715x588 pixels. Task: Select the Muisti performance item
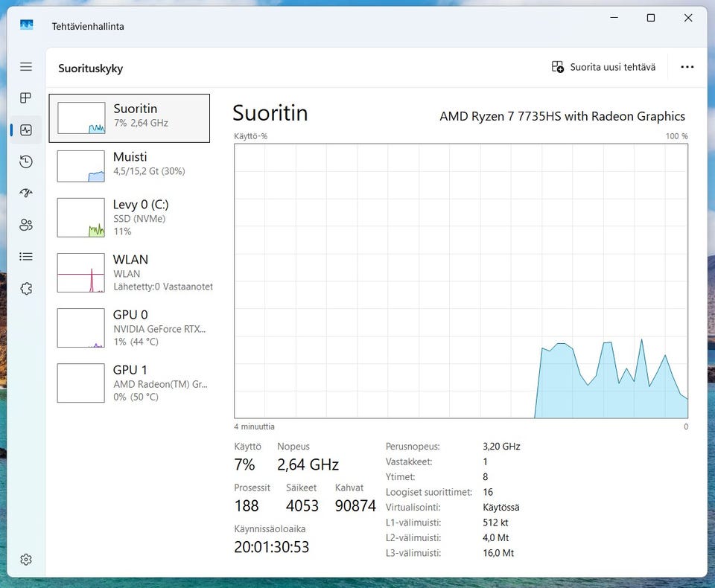click(130, 166)
